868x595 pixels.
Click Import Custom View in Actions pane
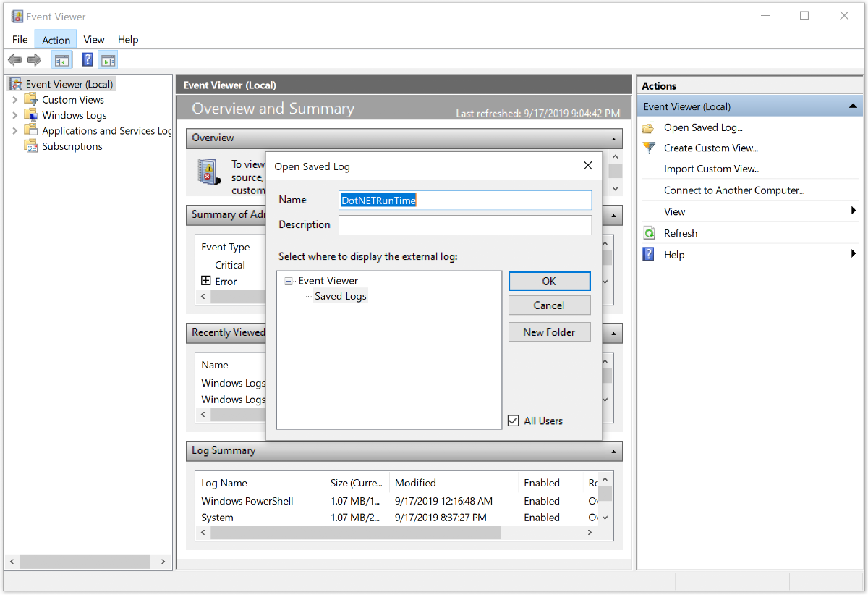(712, 169)
